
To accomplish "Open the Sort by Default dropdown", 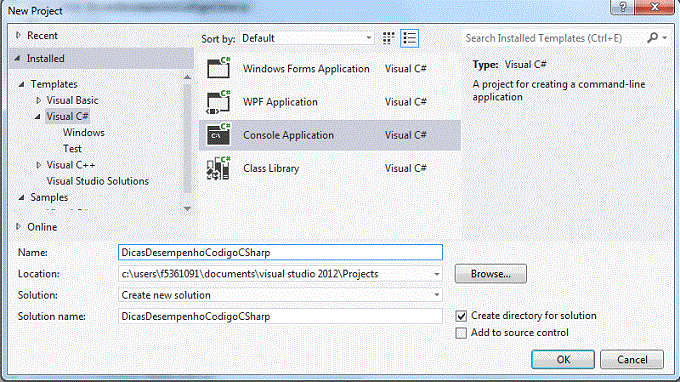I will pos(307,38).
